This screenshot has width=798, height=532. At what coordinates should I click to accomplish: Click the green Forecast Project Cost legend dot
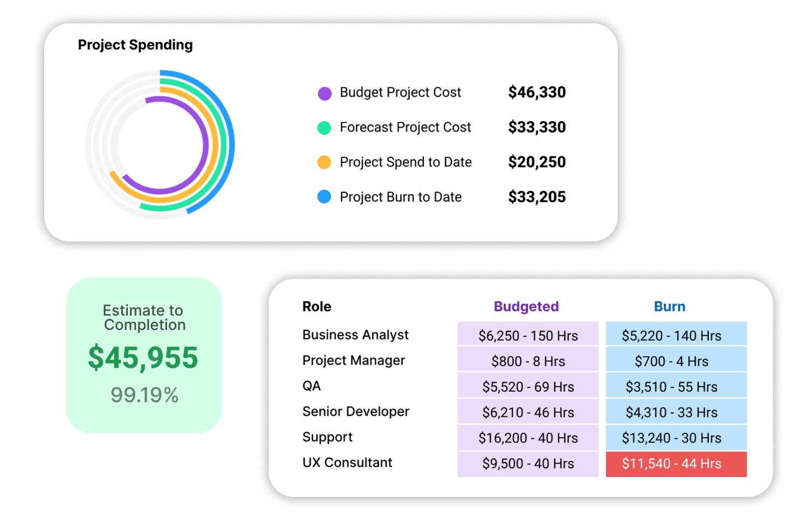[x=324, y=128]
